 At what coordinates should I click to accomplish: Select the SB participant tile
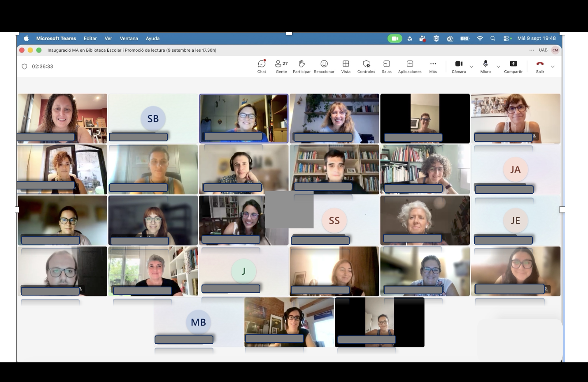point(153,118)
